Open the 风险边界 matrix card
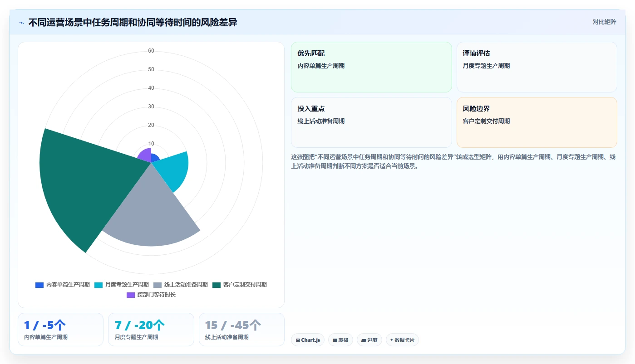Image resolution: width=635 pixels, height=364 pixels. (x=537, y=122)
